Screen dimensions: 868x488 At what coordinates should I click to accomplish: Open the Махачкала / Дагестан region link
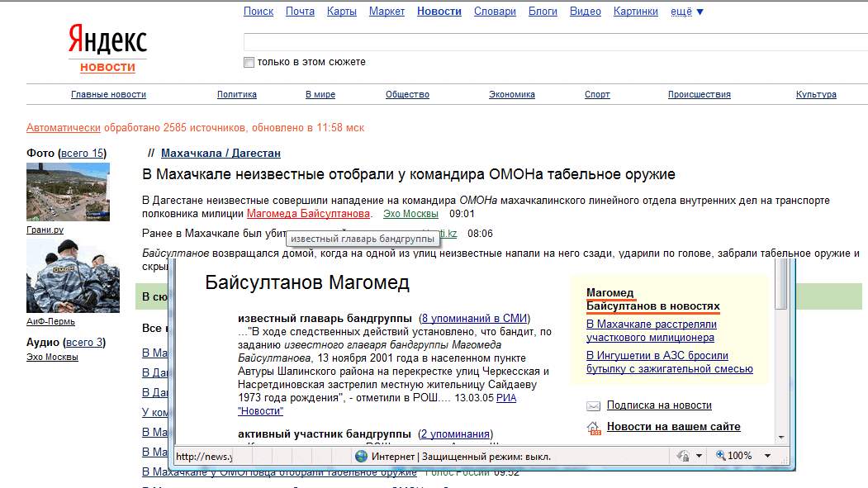coord(221,154)
